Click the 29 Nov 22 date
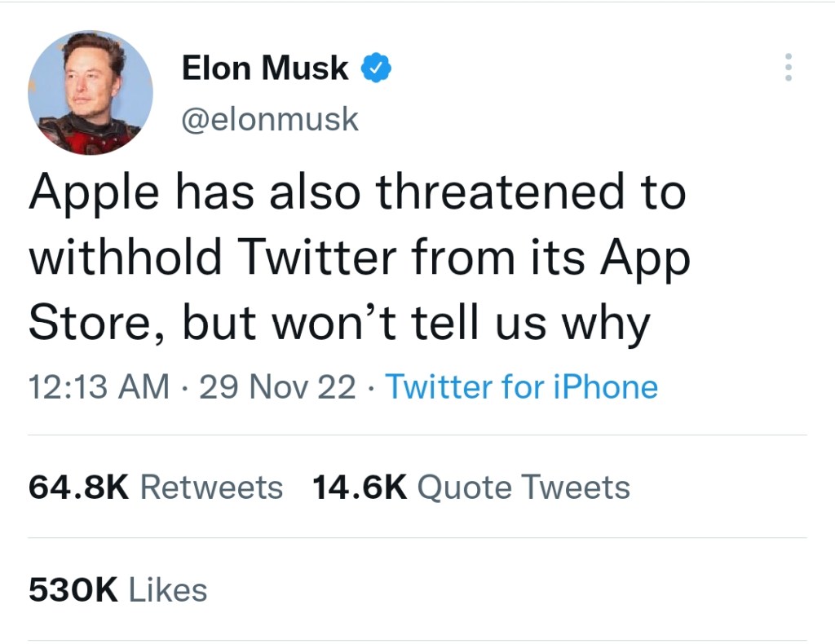The width and height of the screenshot is (835, 644). tap(277, 386)
